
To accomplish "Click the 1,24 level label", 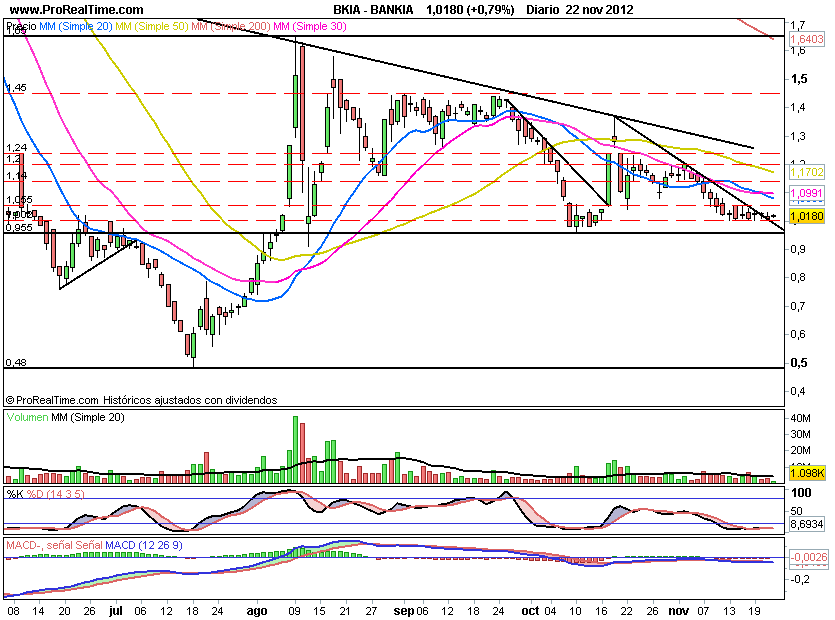I will (x=16, y=147).
